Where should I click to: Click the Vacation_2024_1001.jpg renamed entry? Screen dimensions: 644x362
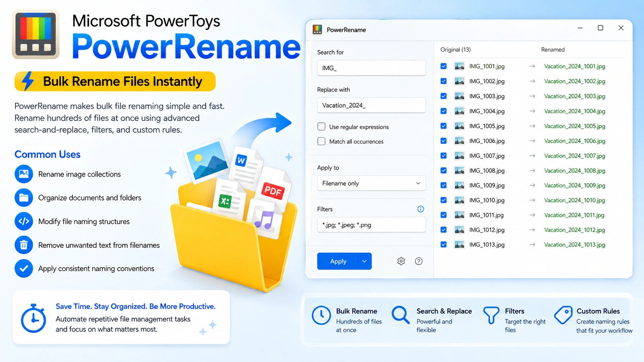point(575,66)
